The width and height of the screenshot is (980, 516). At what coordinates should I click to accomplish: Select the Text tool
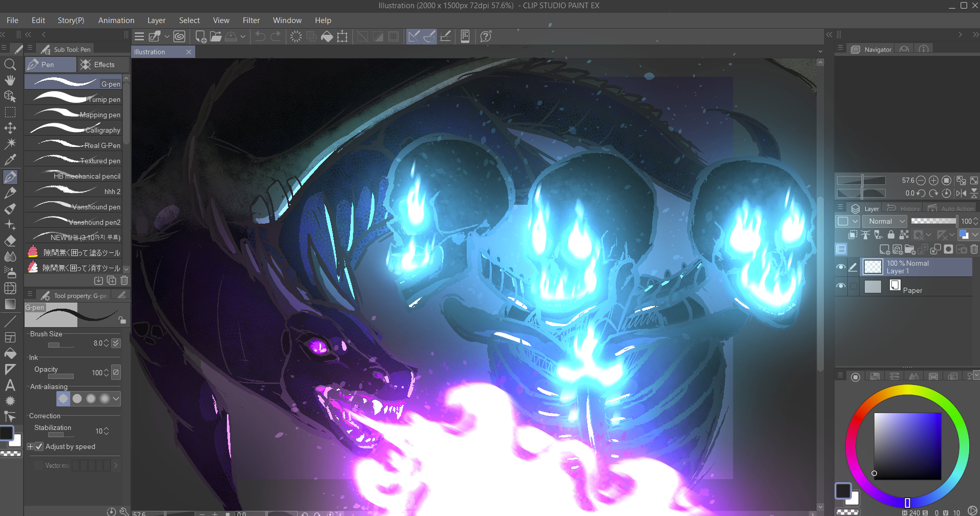(x=10, y=385)
